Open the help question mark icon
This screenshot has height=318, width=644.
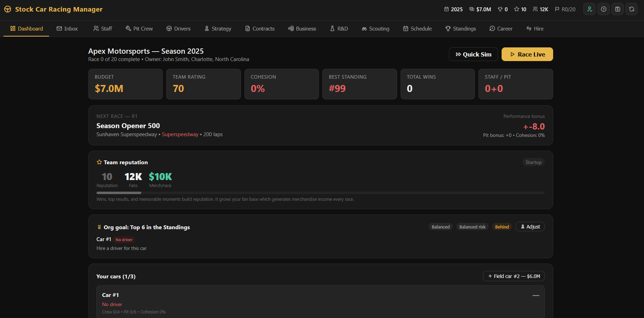coord(603,9)
